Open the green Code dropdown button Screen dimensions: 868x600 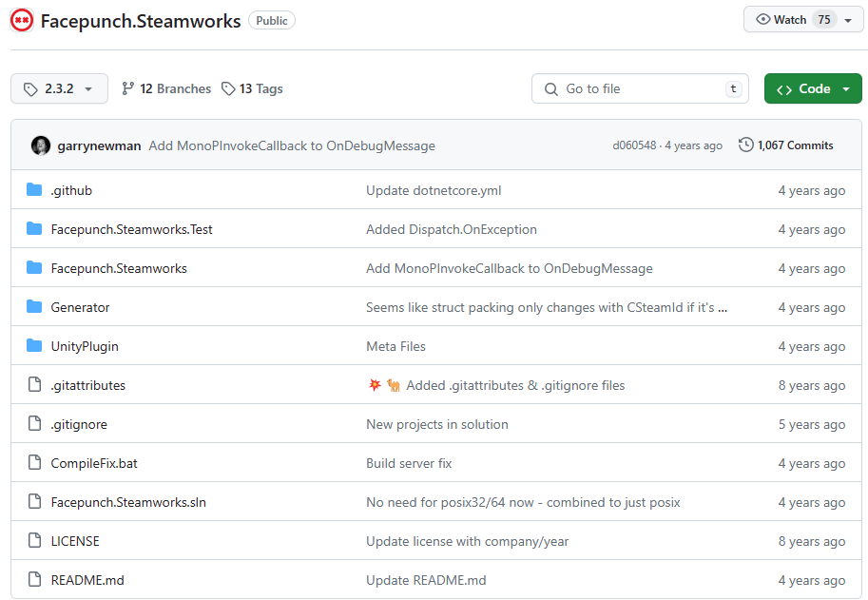(813, 88)
